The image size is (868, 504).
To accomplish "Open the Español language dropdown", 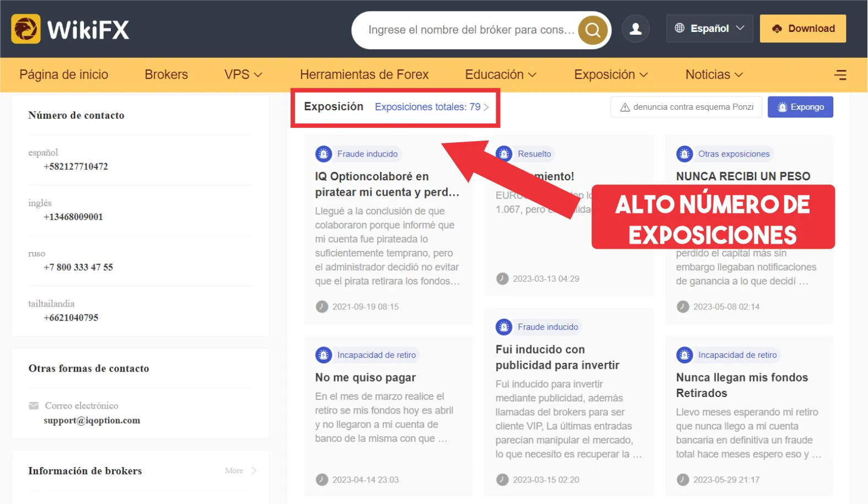I will 709,28.
